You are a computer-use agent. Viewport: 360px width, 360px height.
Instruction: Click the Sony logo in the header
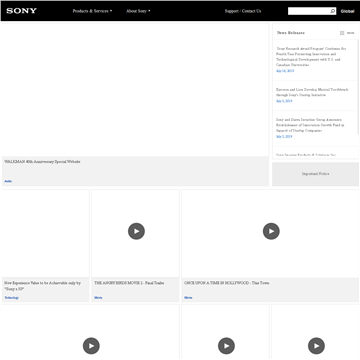pyautogui.click(x=21, y=11)
